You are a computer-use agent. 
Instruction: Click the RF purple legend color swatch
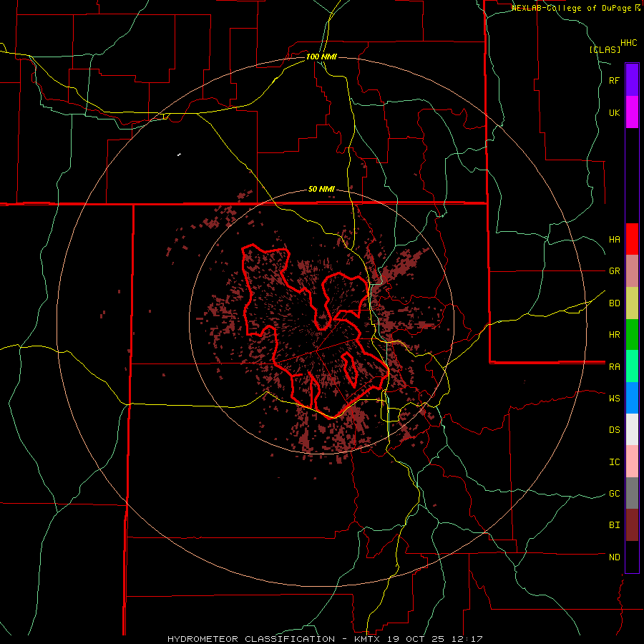pyautogui.click(x=632, y=79)
